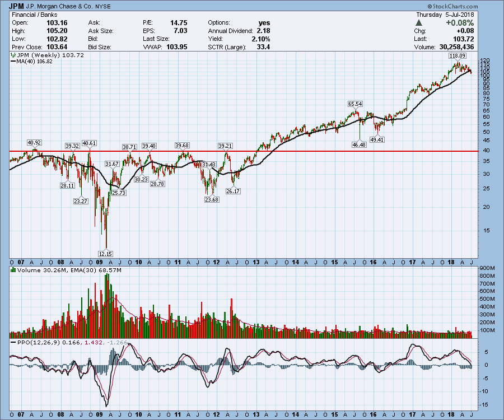Viewport: 504px width, 420px height.
Task: Click the PPO red signal value 1.432
Action: (94, 343)
